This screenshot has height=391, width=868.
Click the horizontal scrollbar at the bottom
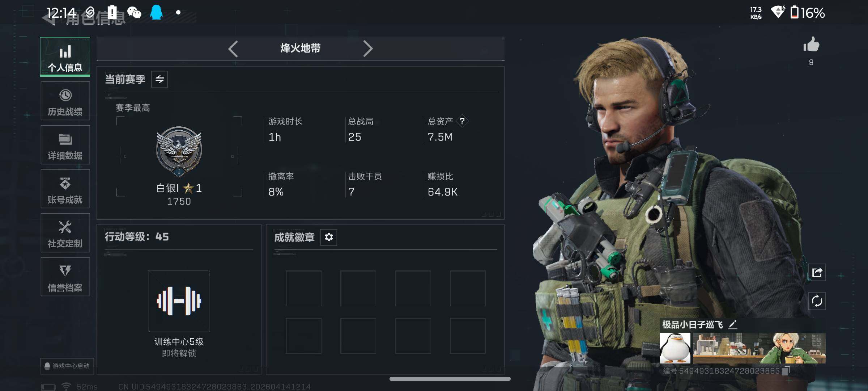[450, 379]
